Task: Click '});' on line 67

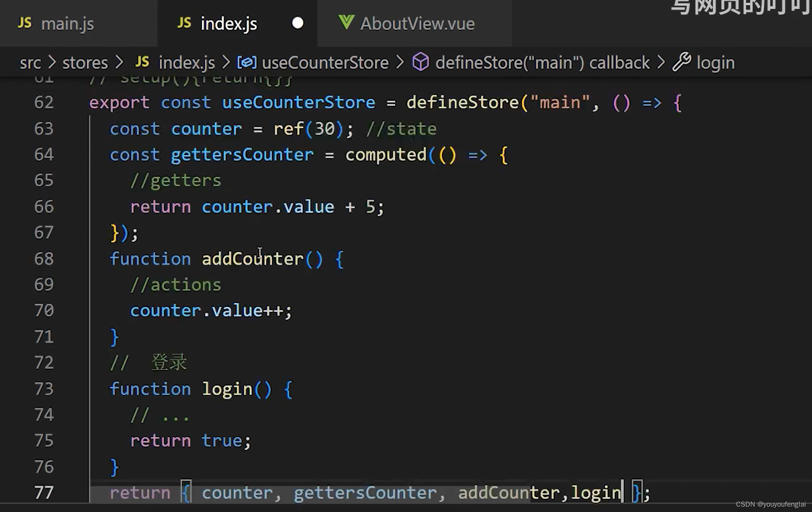Action: point(124,233)
